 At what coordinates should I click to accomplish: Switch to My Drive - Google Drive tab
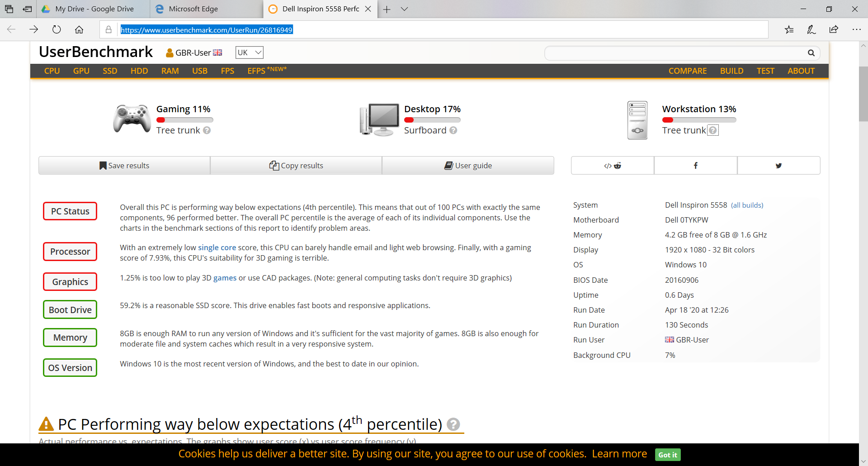(94, 9)
